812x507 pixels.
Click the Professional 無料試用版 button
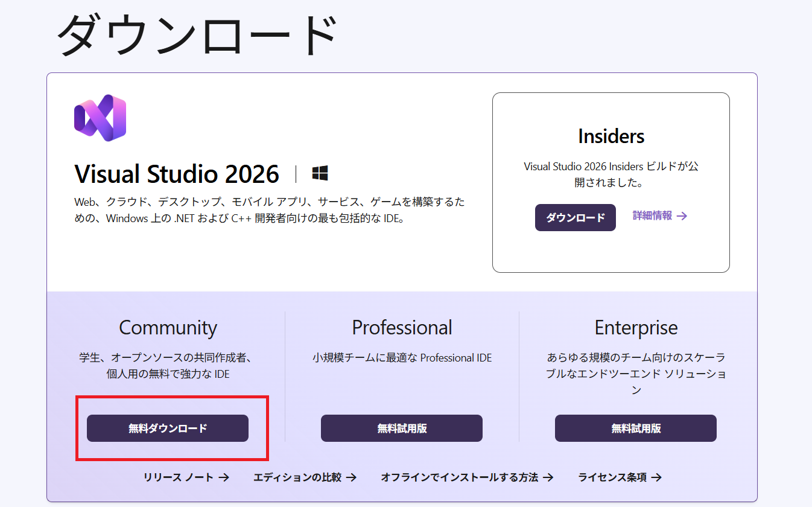tap(402, 428)
